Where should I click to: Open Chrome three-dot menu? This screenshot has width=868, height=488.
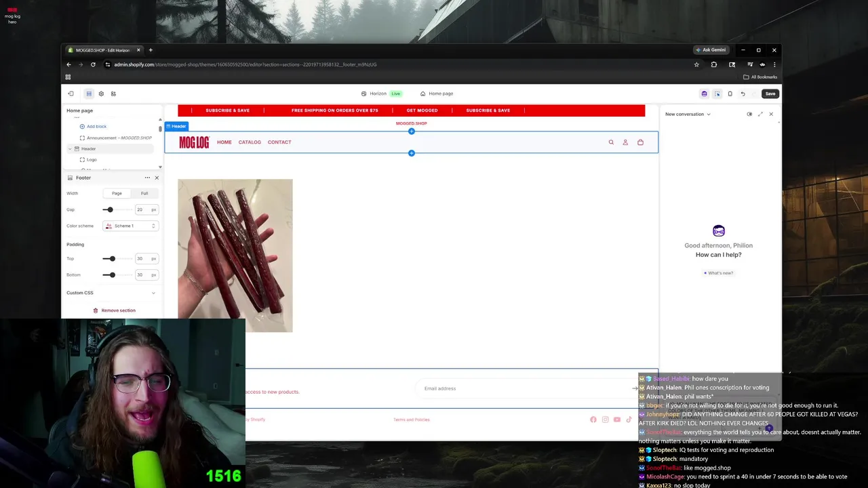(774, 64)
